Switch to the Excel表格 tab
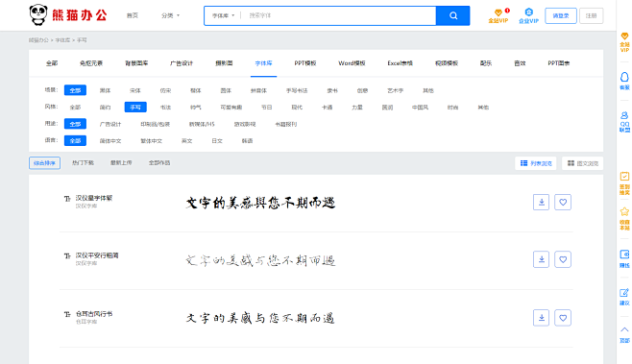 pyautogui.click(x=400, y=63)
